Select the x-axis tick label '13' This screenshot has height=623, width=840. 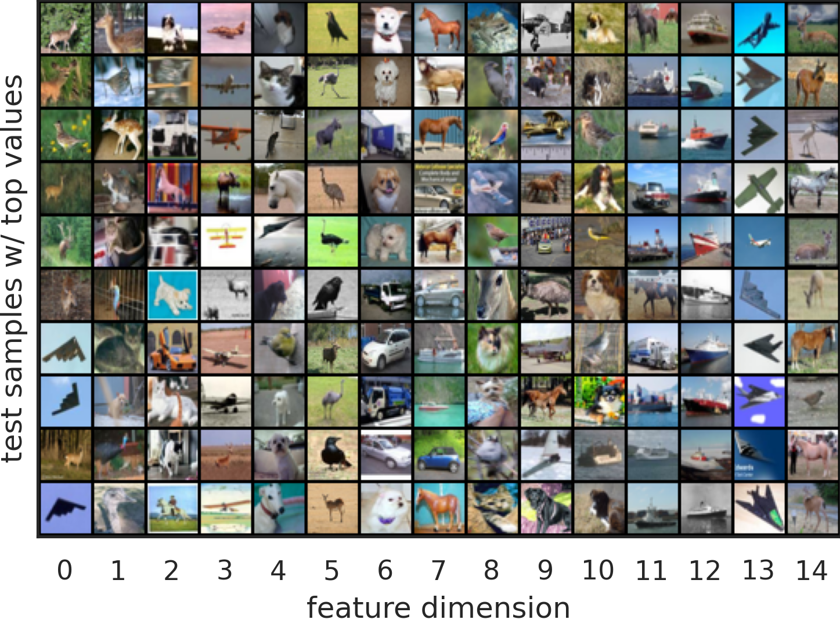(758, 570)
